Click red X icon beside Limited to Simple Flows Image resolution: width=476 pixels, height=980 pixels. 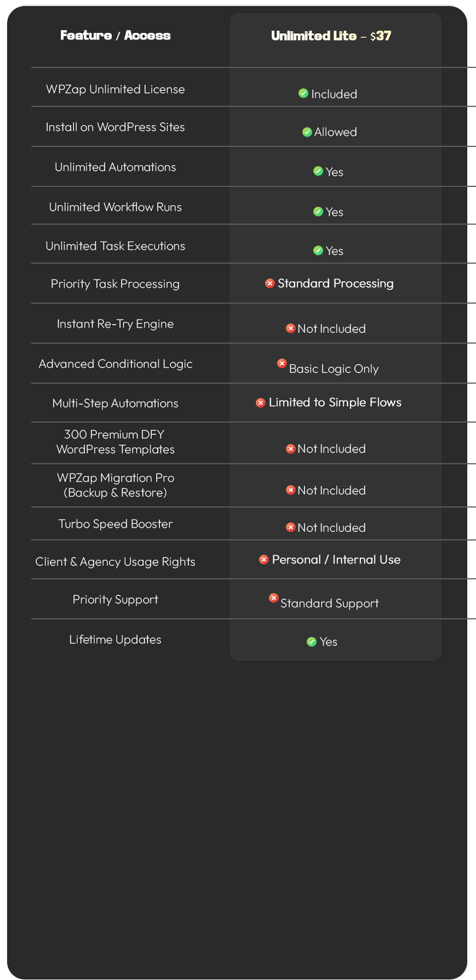point(261,403)
